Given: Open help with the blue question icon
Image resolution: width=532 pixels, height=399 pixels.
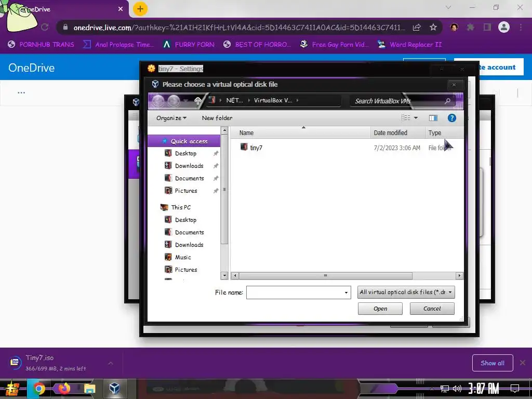Looking at the screenshot, I should tap(451, 118).
